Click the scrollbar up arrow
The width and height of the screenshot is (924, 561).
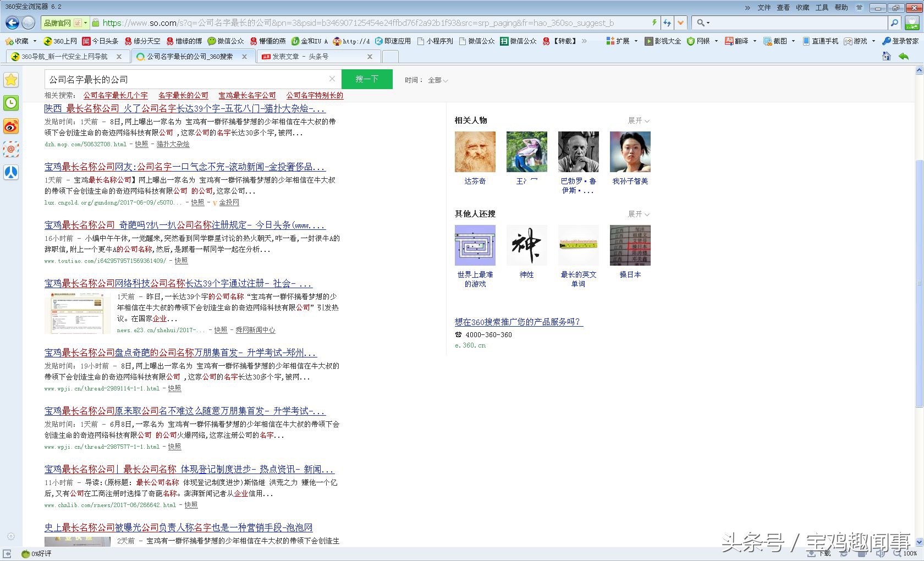(919, 70)
